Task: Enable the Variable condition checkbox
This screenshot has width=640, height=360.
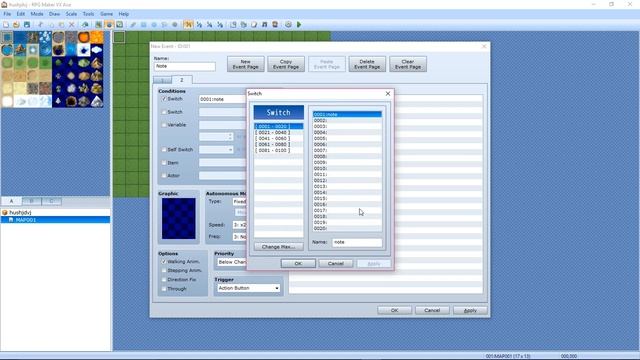Action: [164, 125]
